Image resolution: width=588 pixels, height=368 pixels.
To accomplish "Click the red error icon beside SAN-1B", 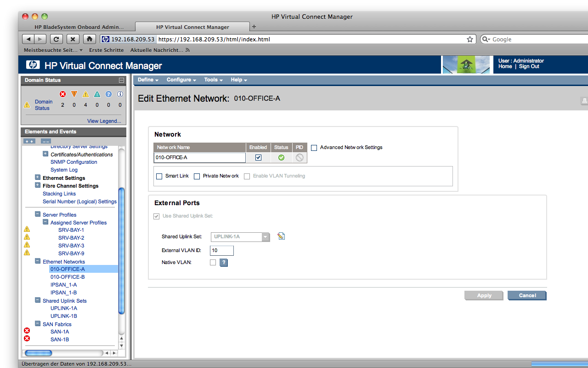I will pyautogui.click(x=27, y=339).
